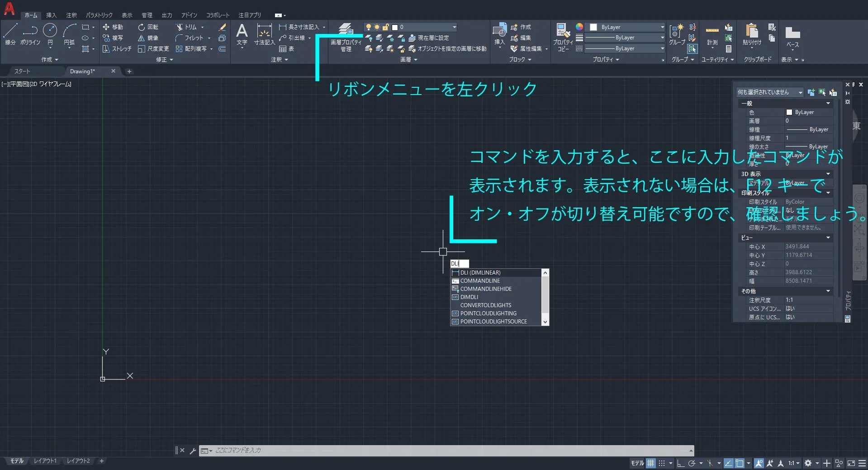Viewport: 868px width, 470px height.
Task: Click the 回転 (Rotate) tool
Action: (x=148, y=27)
